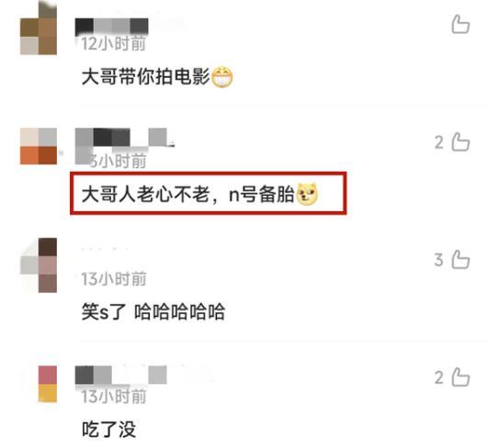Open the pink and yellow avatar

point(47,384)
